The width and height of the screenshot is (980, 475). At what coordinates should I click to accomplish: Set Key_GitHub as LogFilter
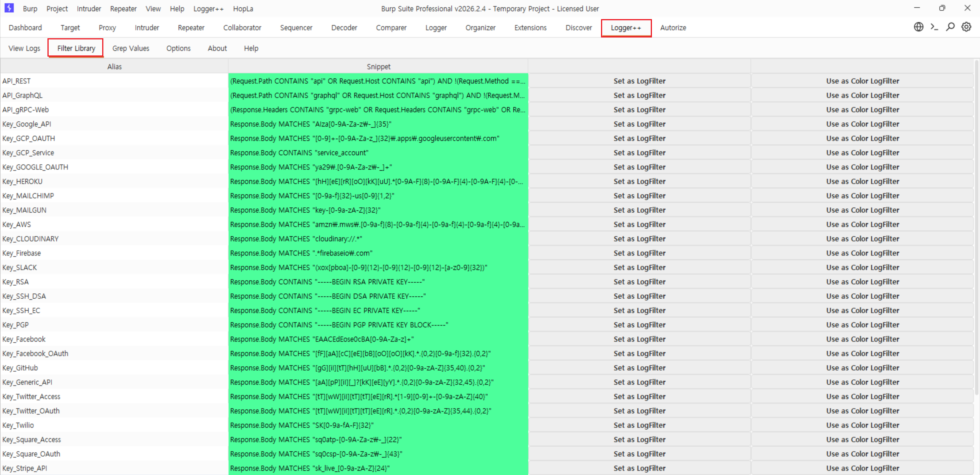(x=640, y=368)
